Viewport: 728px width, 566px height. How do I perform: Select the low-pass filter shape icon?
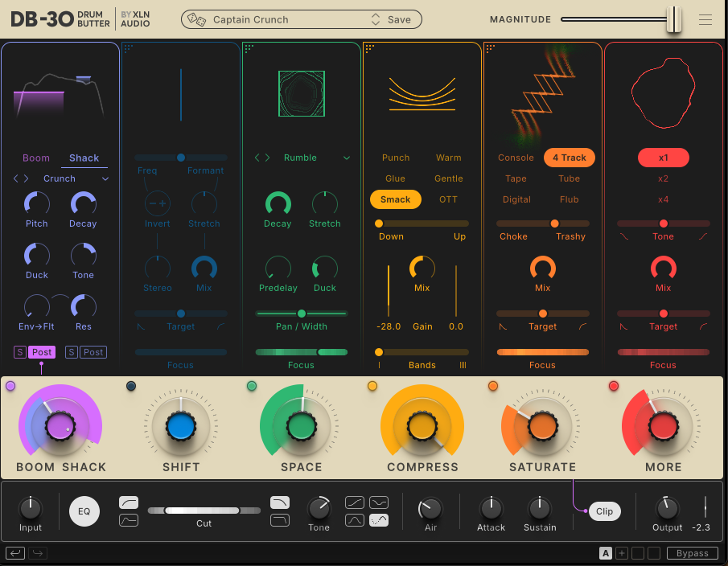coord(279,502)
